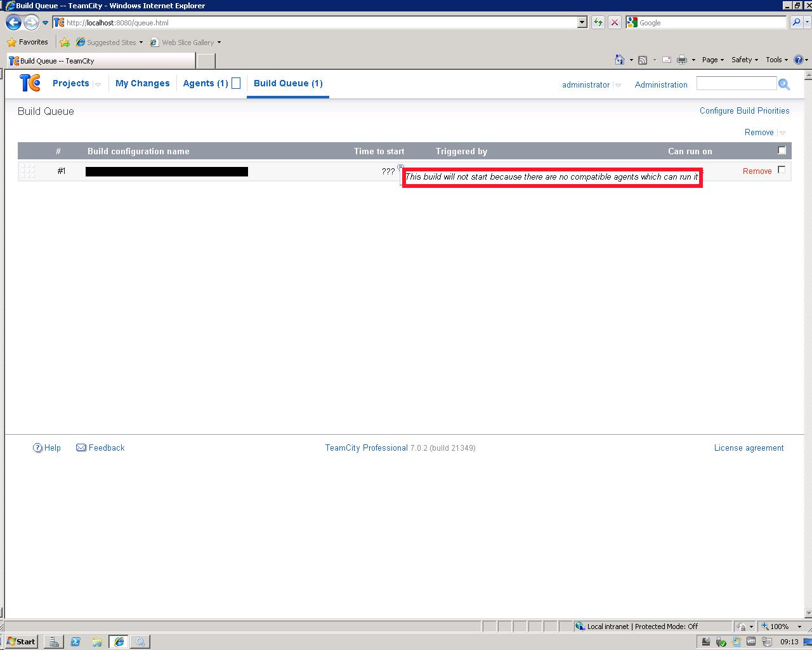This screenshot has height=650, width=812.
Task: Click the agents status square icon
Action: pos(236,83)
